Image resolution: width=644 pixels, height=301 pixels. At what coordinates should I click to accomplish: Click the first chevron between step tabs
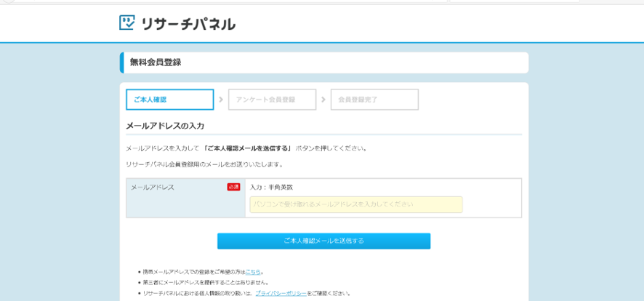pos(221,100)
